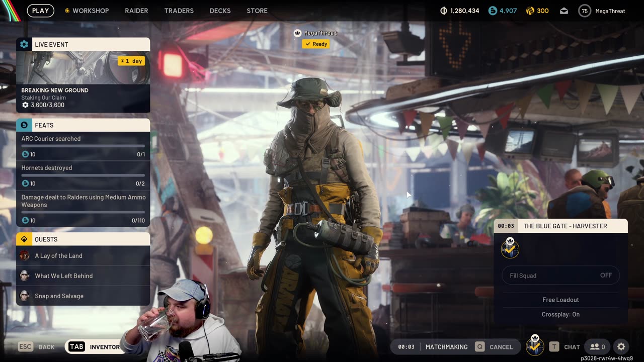Viewport: 644px width, 362px height.
Task: Click the 1 day timer badge
Action: point(131,61)
